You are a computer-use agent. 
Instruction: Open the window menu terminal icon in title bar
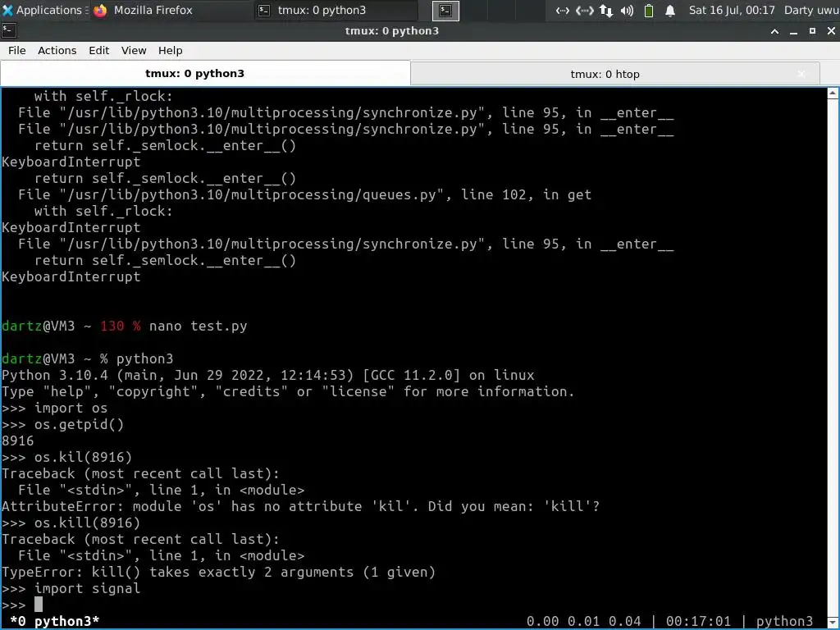9,31
